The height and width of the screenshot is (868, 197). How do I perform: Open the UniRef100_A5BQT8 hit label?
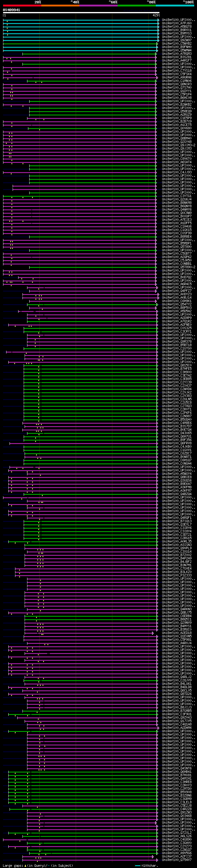pyautogui.click(x=177, y=26)
